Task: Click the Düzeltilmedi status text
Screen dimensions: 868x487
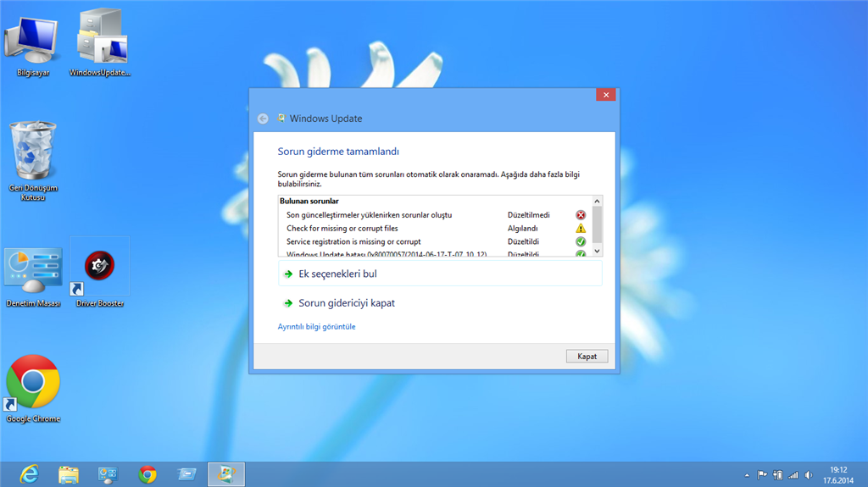Action: [529, 215]
